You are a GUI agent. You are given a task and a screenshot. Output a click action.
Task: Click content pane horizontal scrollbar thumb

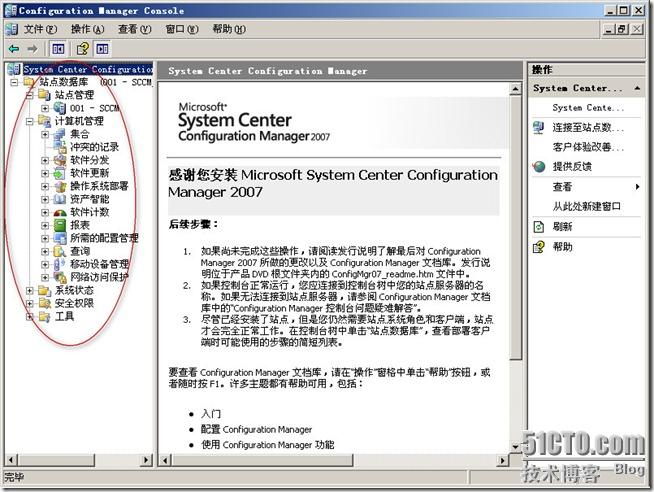[x=262, y=460]
